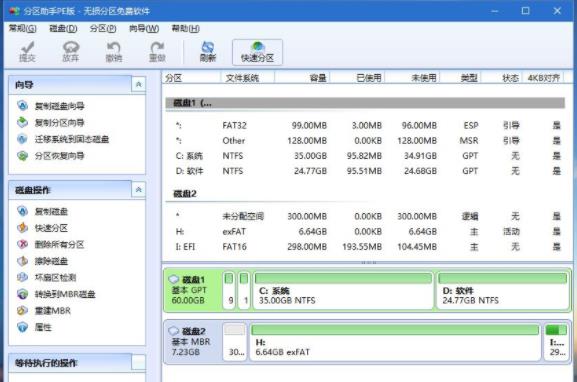Image resolution: width=577 pixels, height=382 pixels.
Task: Sort by 状态 column header
Action: point(502,78)
